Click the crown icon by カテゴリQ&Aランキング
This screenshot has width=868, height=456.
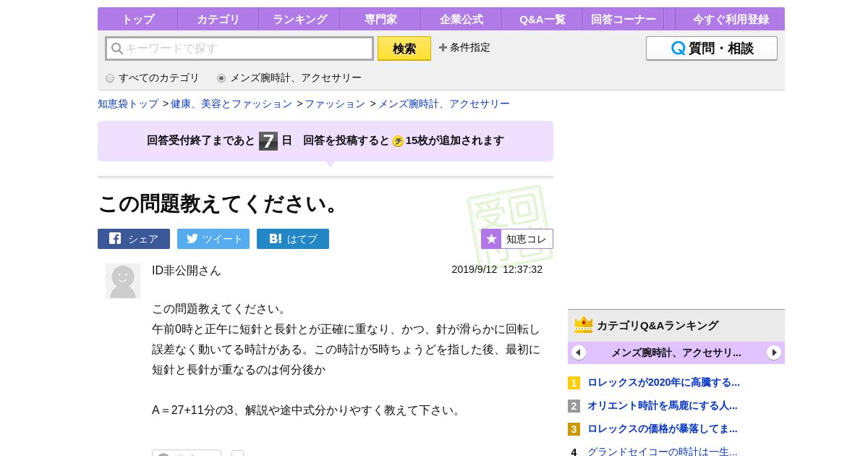point(584,325)
